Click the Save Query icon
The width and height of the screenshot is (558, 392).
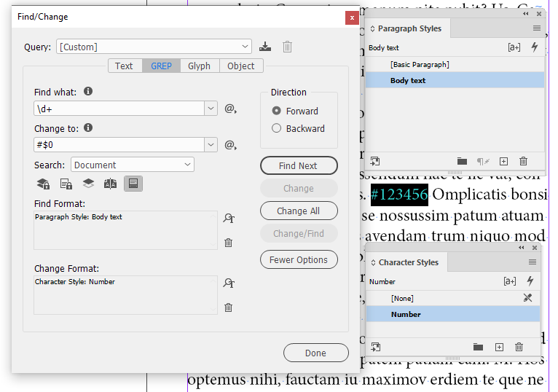[x=265, y=47]
